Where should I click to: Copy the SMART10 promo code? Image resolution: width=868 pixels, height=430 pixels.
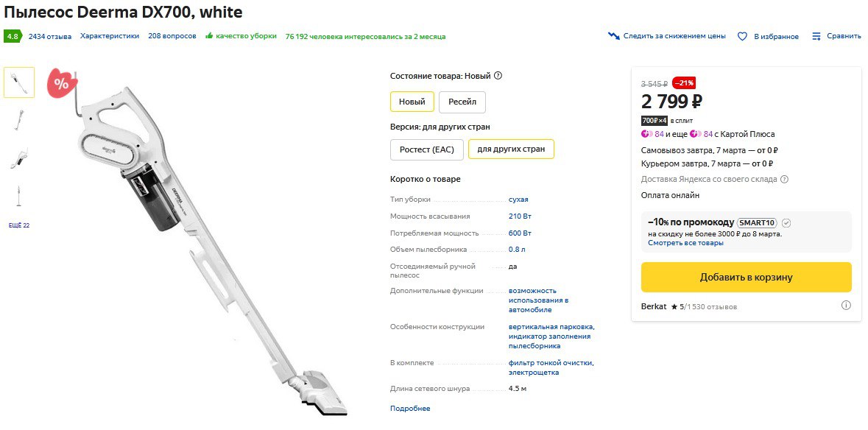758,222
